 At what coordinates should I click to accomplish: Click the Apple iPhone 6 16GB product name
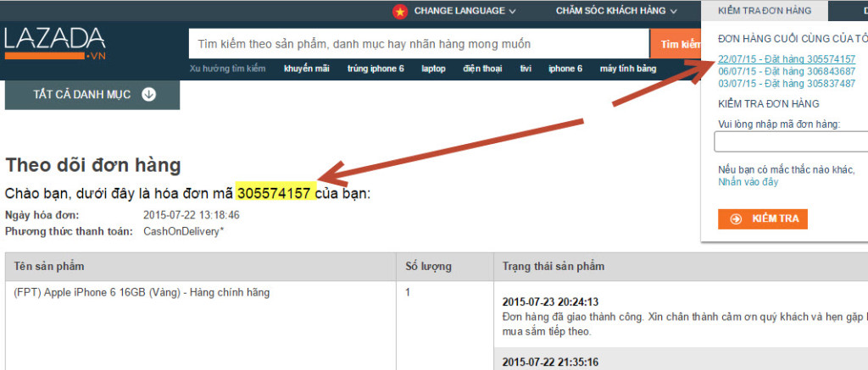[x=142, y=293]
